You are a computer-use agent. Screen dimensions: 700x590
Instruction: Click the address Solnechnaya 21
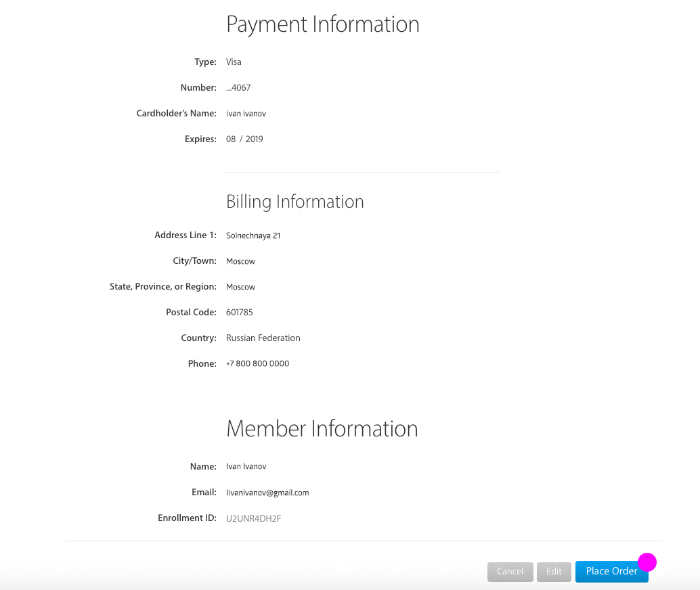[x=253, y=236]
